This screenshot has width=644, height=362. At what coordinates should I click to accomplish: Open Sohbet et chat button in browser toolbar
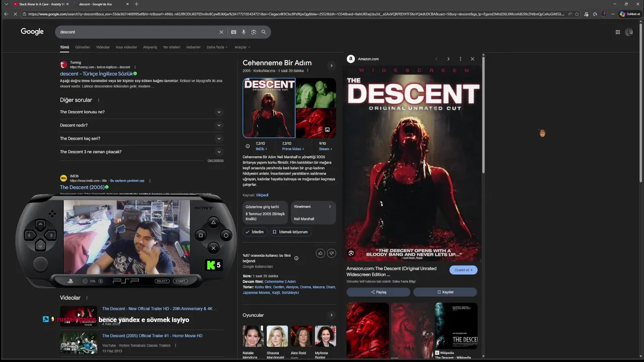629,14
